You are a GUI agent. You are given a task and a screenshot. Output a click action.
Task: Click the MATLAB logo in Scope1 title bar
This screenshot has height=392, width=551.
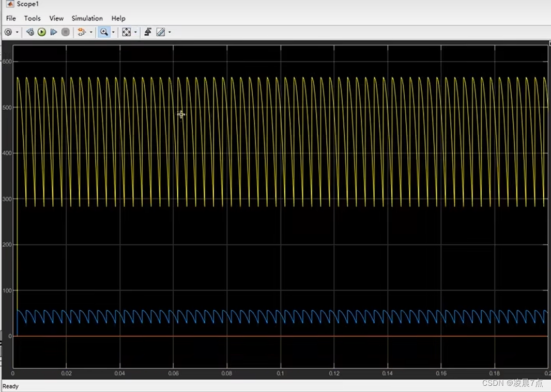coord(10,4)
